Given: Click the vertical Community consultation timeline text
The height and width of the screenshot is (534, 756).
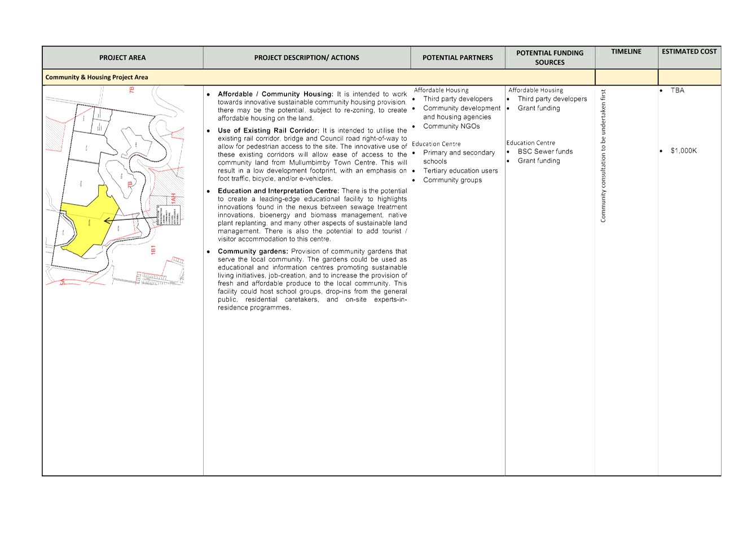Looking at the screenshot, I should 603,155.
